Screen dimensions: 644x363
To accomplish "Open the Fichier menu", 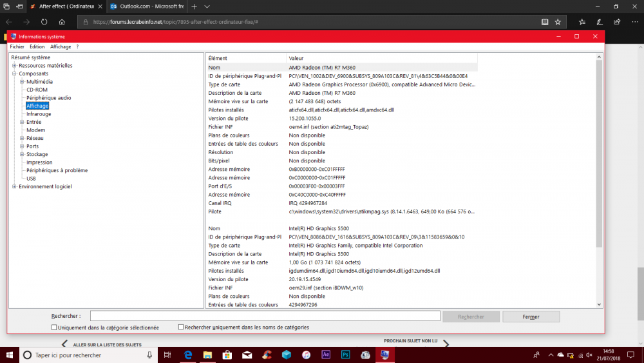I will click(x=17, y=47).
